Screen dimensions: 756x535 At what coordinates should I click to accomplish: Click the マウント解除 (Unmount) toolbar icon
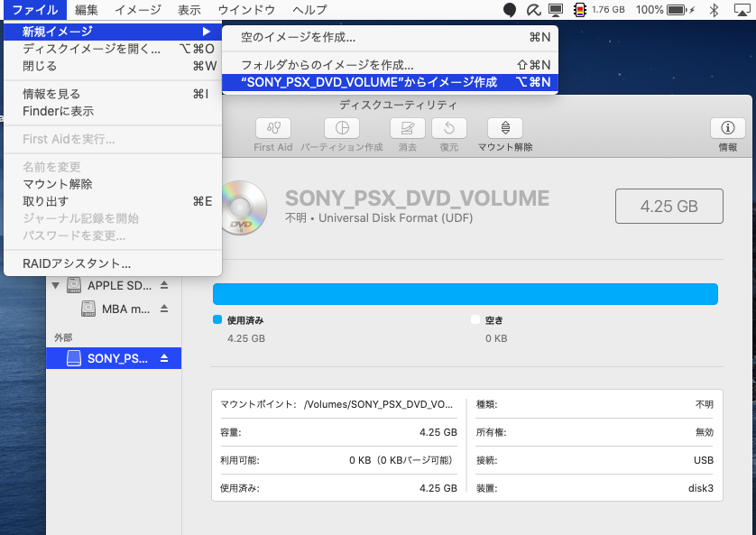tap(503, 128)
